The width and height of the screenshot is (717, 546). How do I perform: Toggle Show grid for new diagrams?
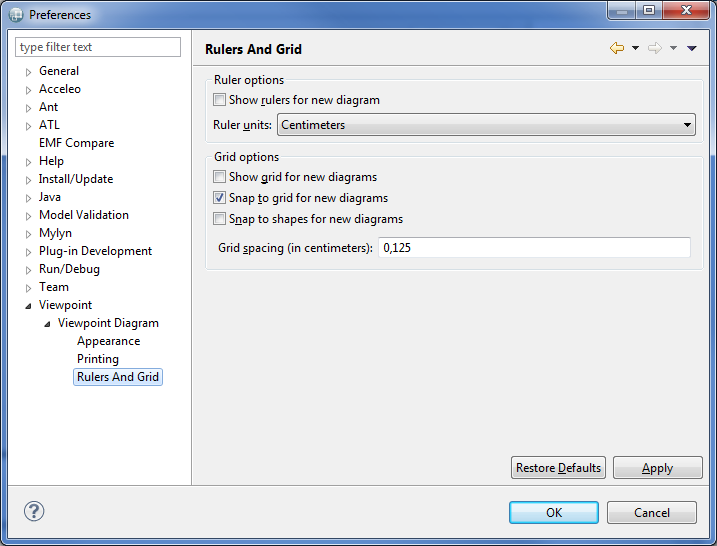click(220, 177)
